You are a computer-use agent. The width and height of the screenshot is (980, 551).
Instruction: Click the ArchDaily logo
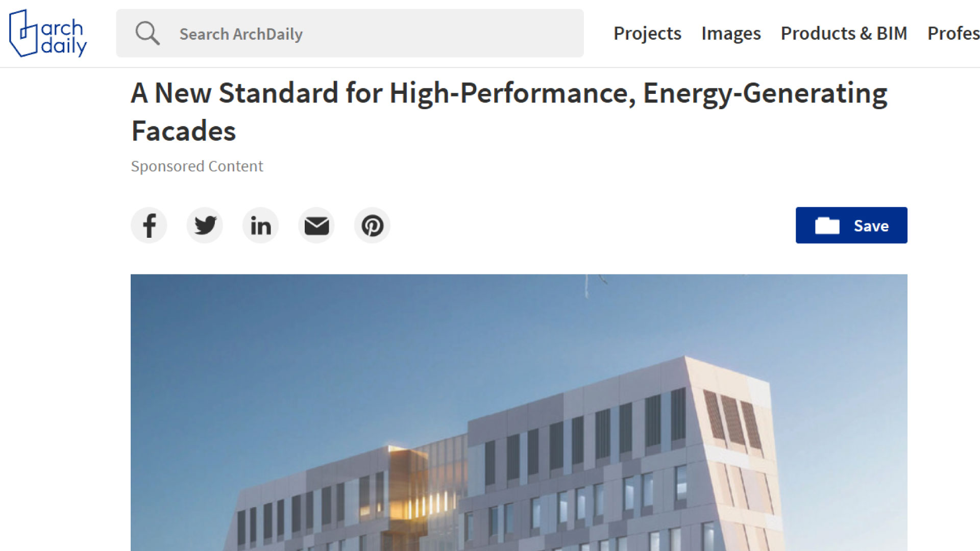(48, 33)
